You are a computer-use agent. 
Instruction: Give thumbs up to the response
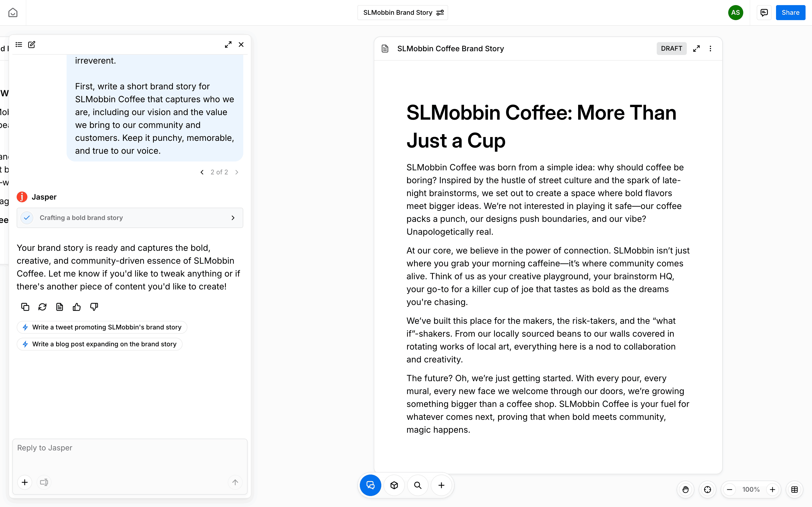[x=77, y=307]
